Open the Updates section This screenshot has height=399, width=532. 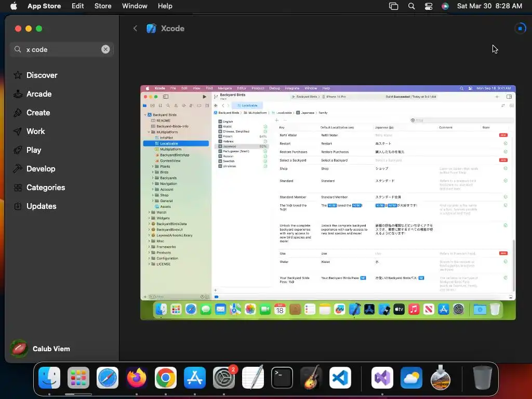tap(35, 206)
